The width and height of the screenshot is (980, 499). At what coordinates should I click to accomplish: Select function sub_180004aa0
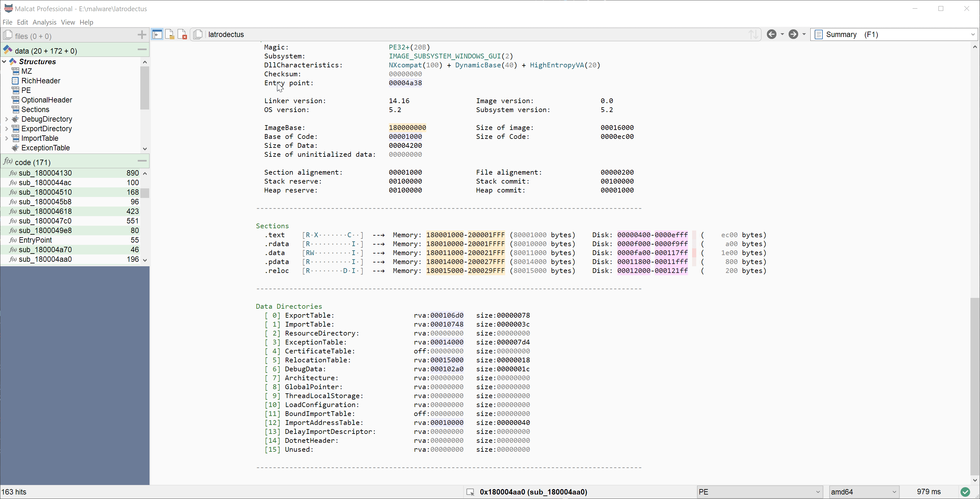pos(70,259)
